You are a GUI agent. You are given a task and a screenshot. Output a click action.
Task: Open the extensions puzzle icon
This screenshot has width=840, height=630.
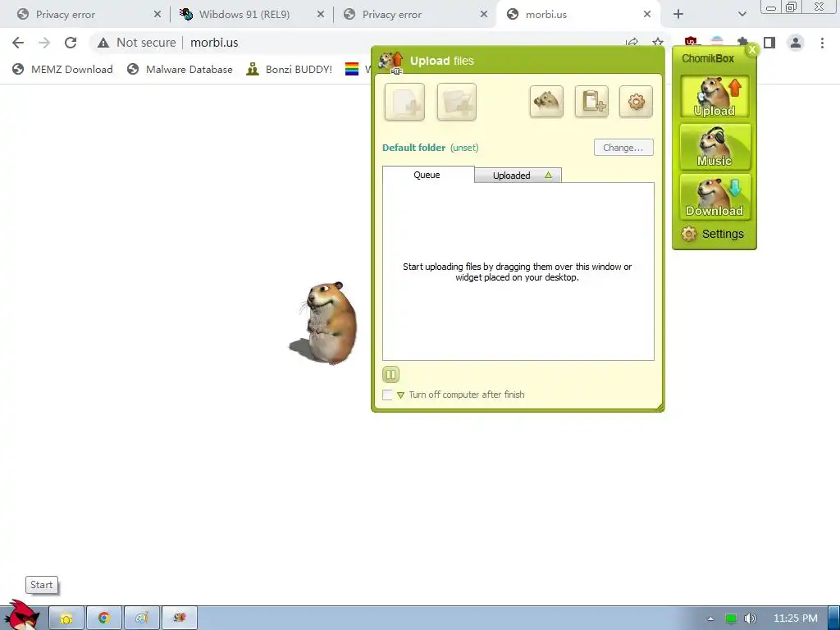(742, 41)
